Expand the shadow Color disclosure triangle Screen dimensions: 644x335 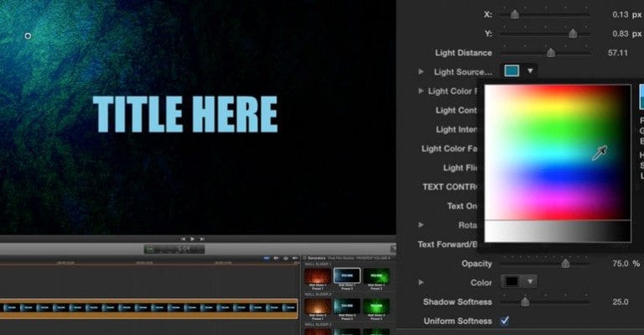421,282
